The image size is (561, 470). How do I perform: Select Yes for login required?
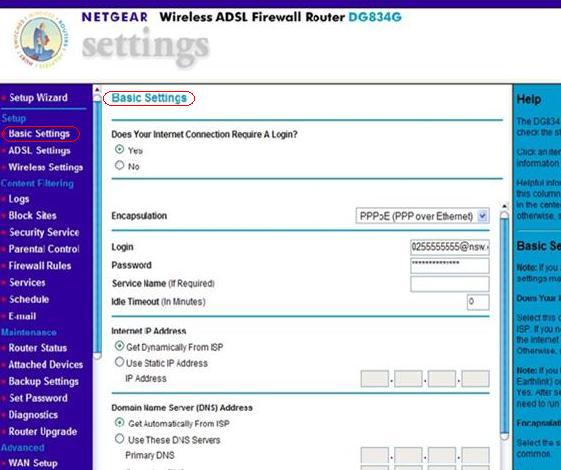point(119,149)
